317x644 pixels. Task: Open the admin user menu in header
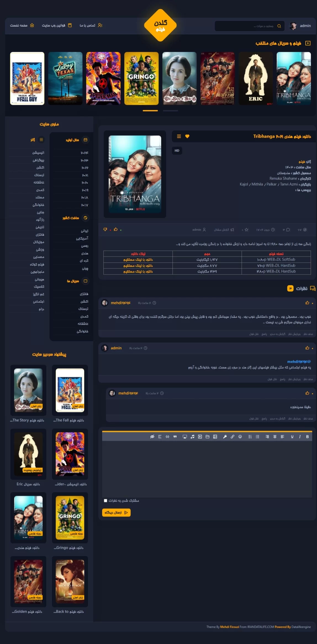pyautogui.click(x=300, y=26)
